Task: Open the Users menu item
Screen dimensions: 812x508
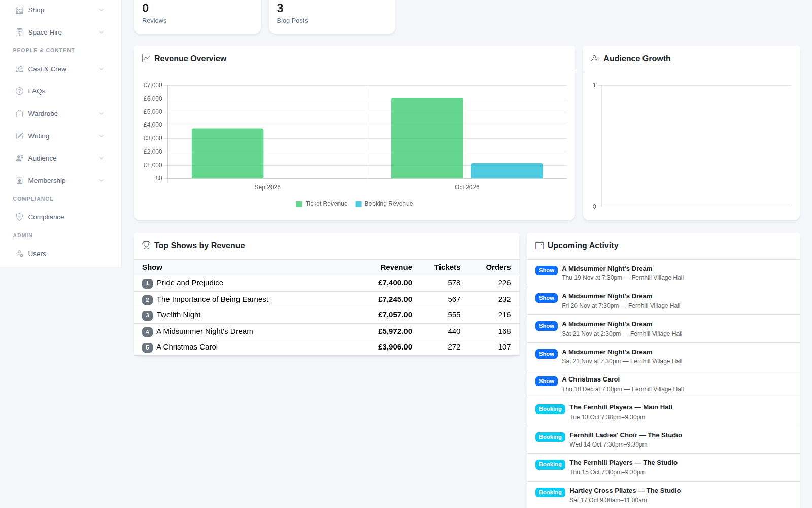Action: pos(60,254)
